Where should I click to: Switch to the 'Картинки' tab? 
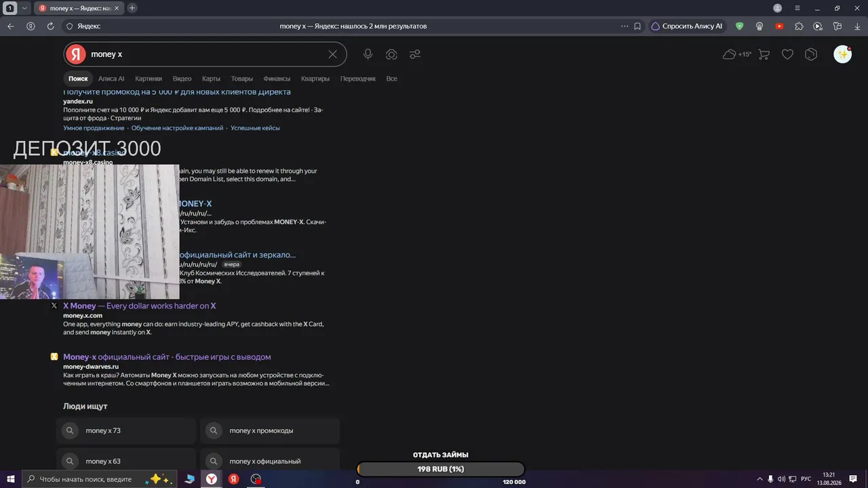[x=149, y=79]
